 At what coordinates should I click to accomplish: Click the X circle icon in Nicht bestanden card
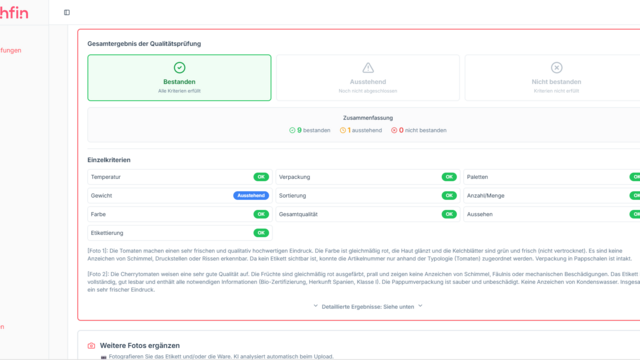click(x=556, y=67)
